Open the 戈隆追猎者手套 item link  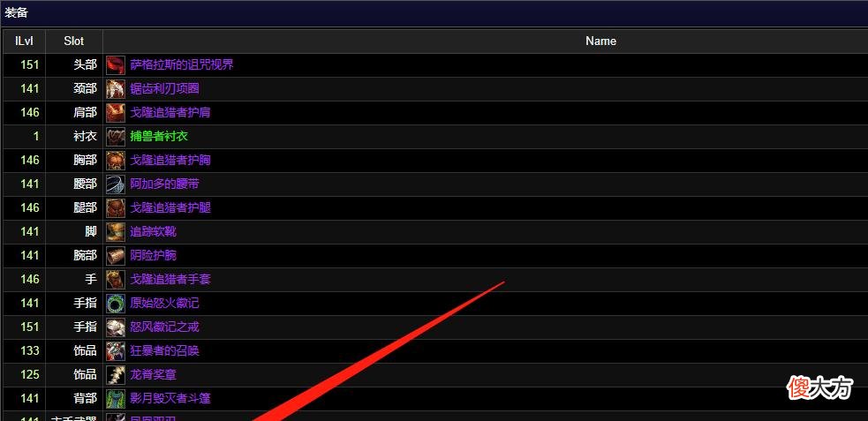tap(170, 279)
